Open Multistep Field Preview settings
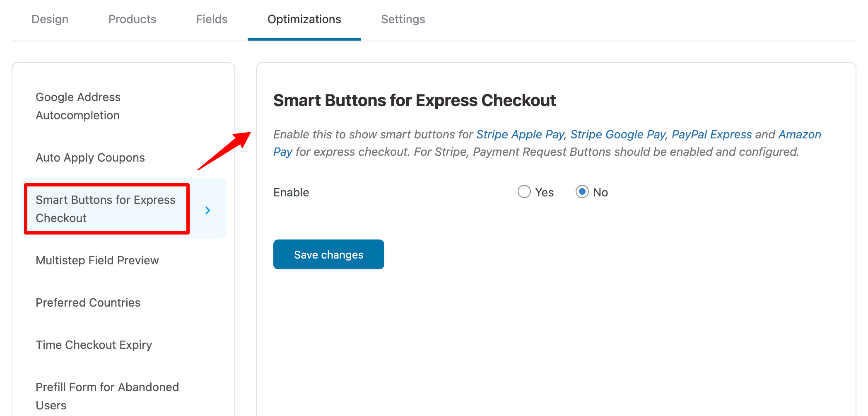Image resolution: width=868 pixels, height=416 pixels. (x=97, y=261)
